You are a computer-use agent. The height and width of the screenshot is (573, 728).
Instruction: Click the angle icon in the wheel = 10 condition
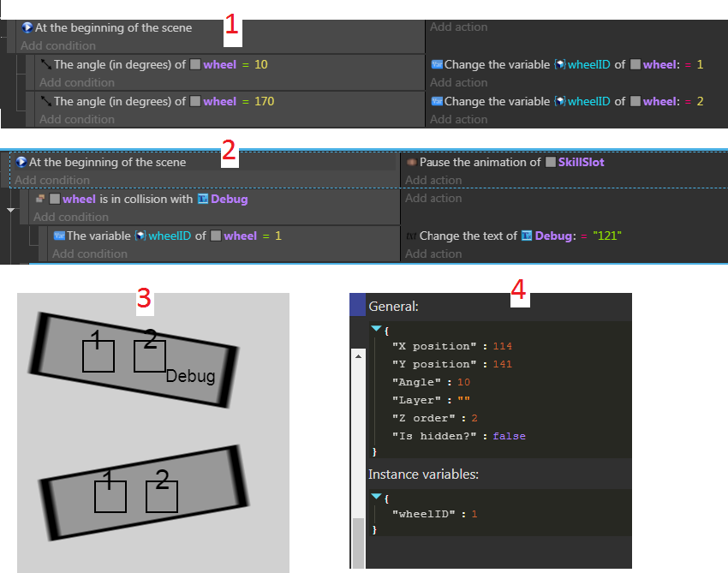tap(45, 64)
